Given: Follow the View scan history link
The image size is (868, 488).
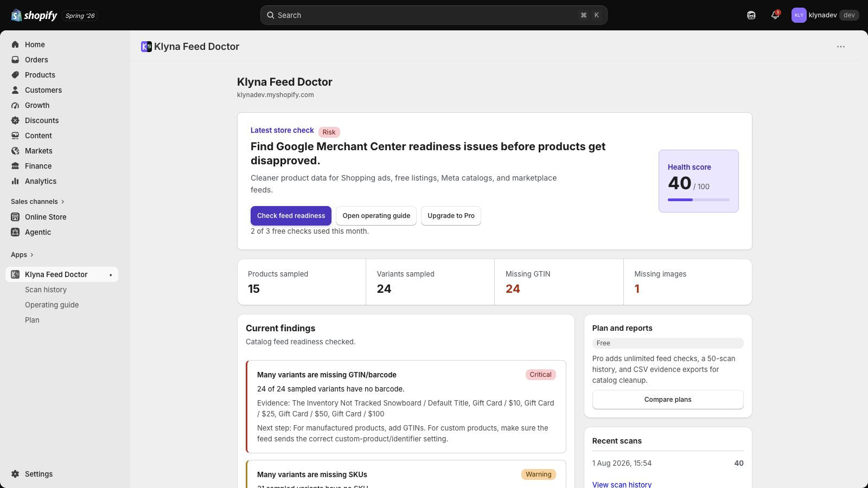Looking at the screenshot, I should (622, 484).
